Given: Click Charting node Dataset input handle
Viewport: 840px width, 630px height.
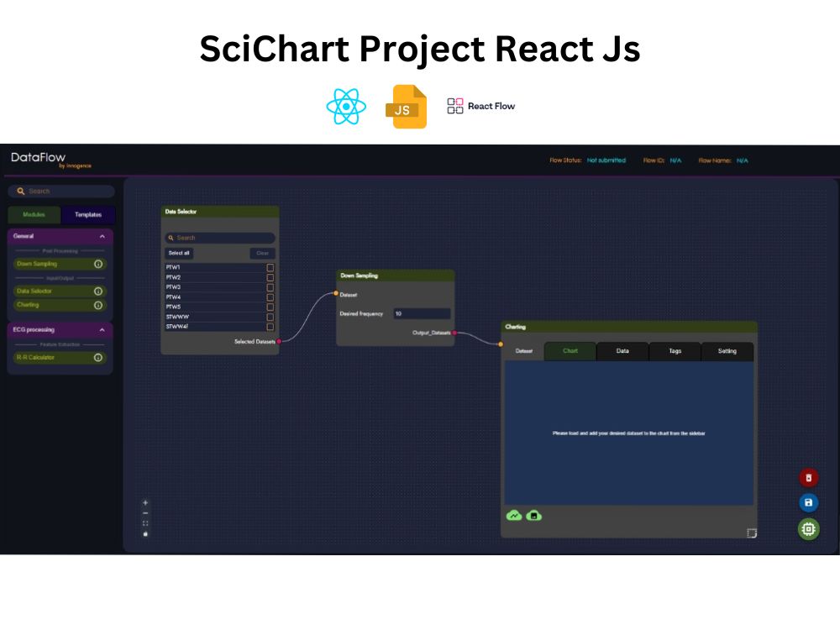Looking at the screenshot, I should 501,344.
